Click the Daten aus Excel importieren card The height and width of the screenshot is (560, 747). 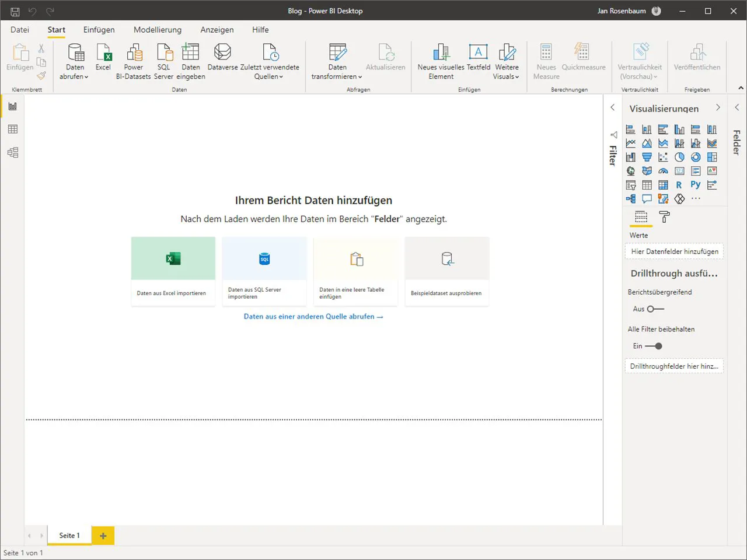173,271
